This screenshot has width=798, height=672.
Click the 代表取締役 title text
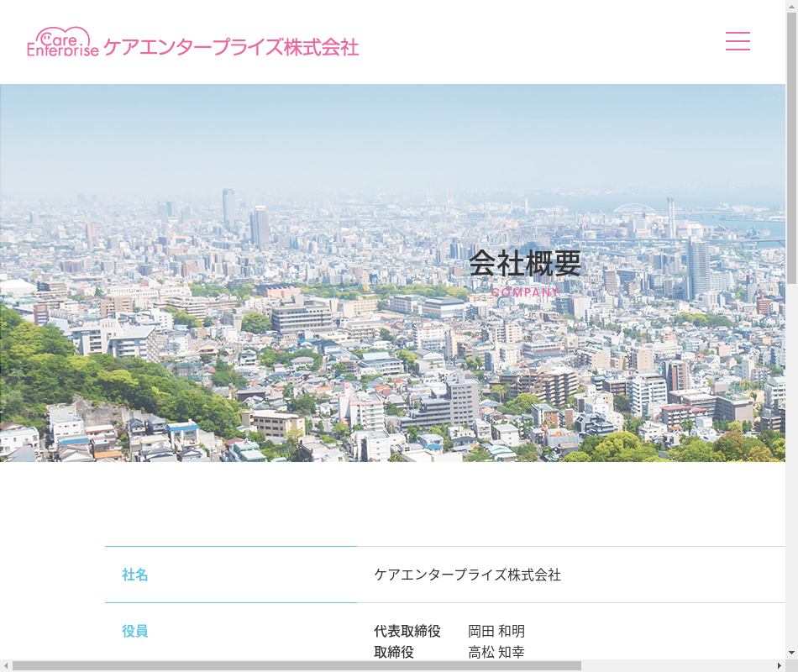[407, 631]
